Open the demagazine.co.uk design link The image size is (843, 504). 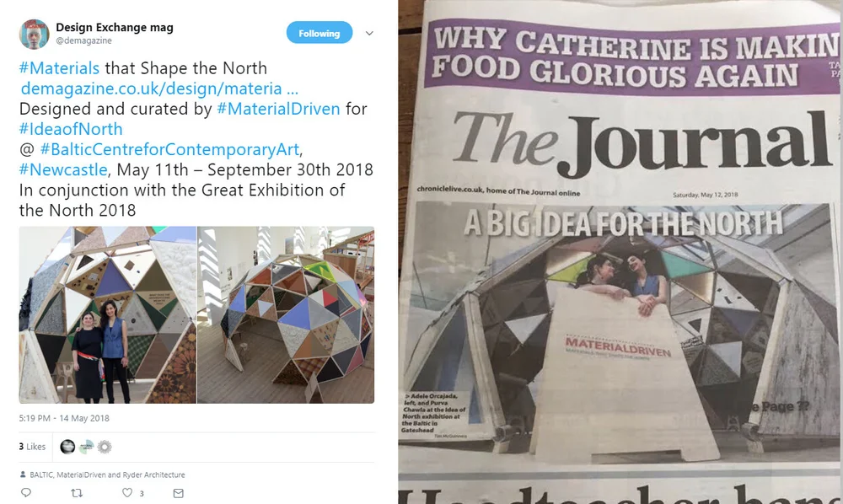point(159,88)
